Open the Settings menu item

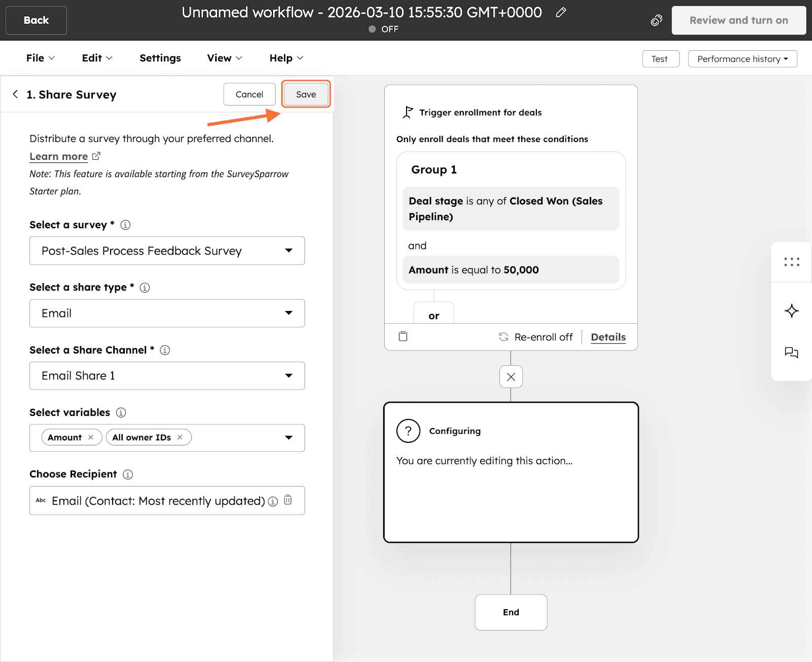click(x=160, y=58)
